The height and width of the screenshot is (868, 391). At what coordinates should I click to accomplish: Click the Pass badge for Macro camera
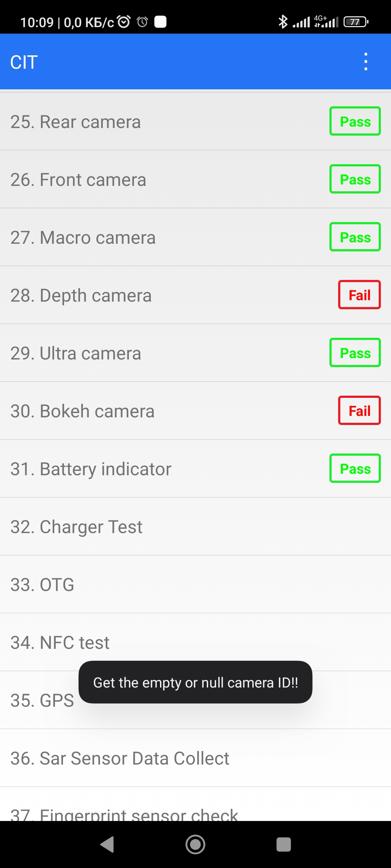355,237
